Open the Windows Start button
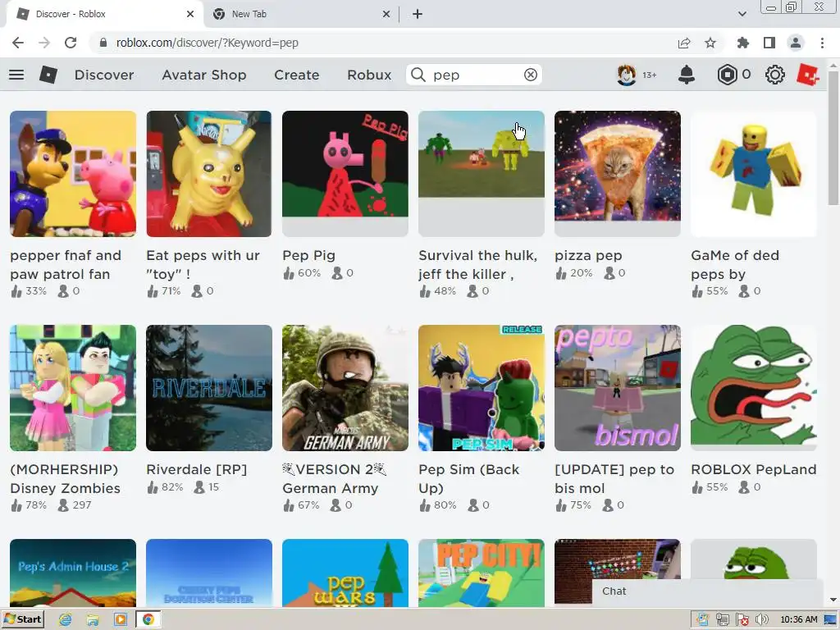Image resolution: width=840 pixels, height=630 pixels. click(x=24, y=619)
